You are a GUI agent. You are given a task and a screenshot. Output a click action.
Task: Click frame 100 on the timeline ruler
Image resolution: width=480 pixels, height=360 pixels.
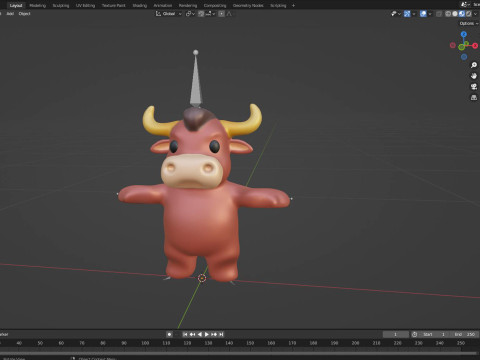click(x=145, y=343)
